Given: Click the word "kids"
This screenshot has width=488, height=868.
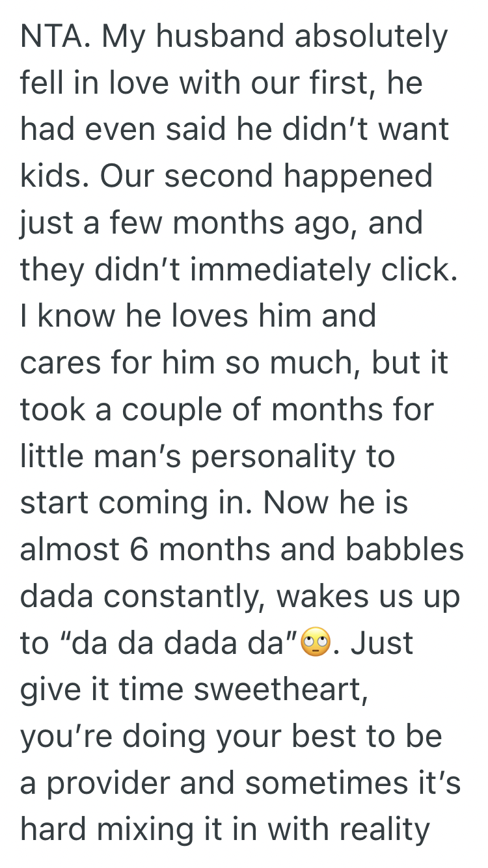Looking at the screenshot, I should 49,177.
